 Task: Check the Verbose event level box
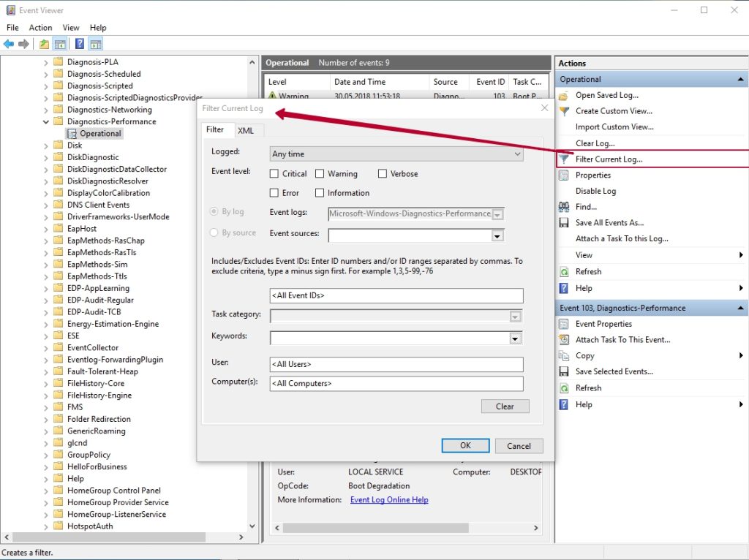pos(382,174)
